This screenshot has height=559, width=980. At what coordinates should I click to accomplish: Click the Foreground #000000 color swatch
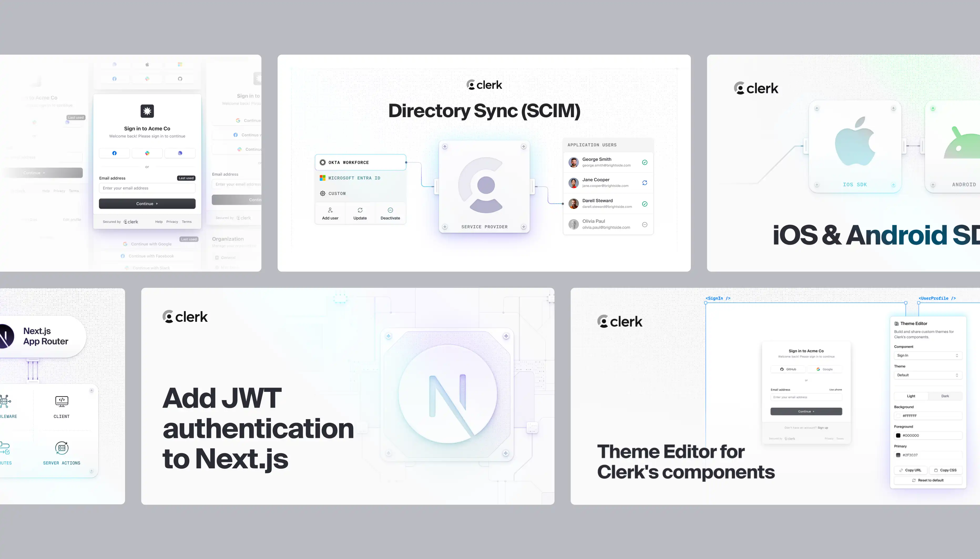898,435
